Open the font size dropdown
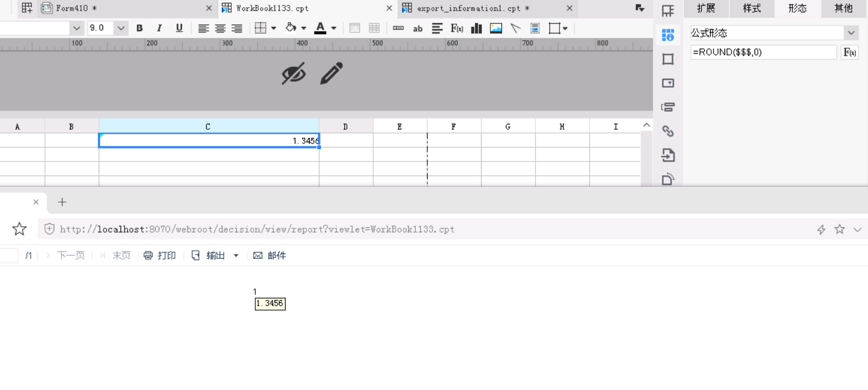The height and width of the screenshot is (390, 868). pyautogui.click(x=121, y=28)
